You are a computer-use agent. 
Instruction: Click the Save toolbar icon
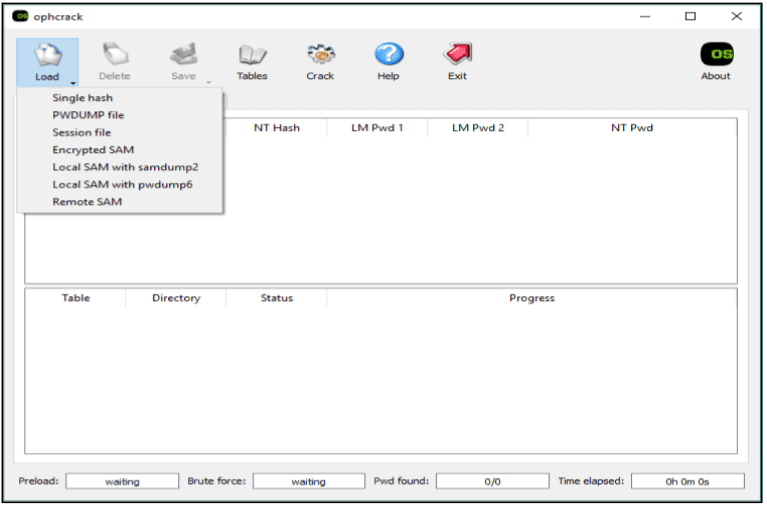pyautogui.click(x=183, y=56)
